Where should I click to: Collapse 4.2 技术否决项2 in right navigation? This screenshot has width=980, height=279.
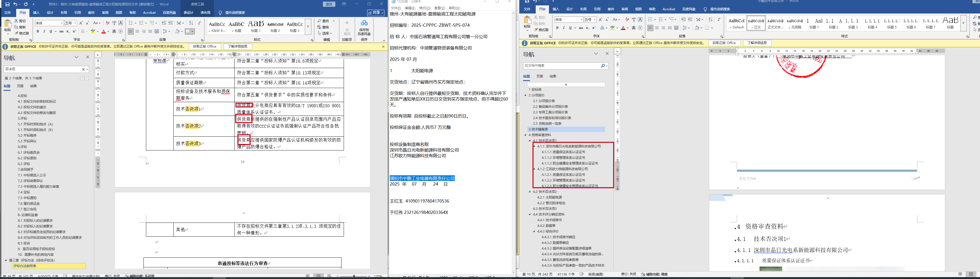[x=530, y=192]
